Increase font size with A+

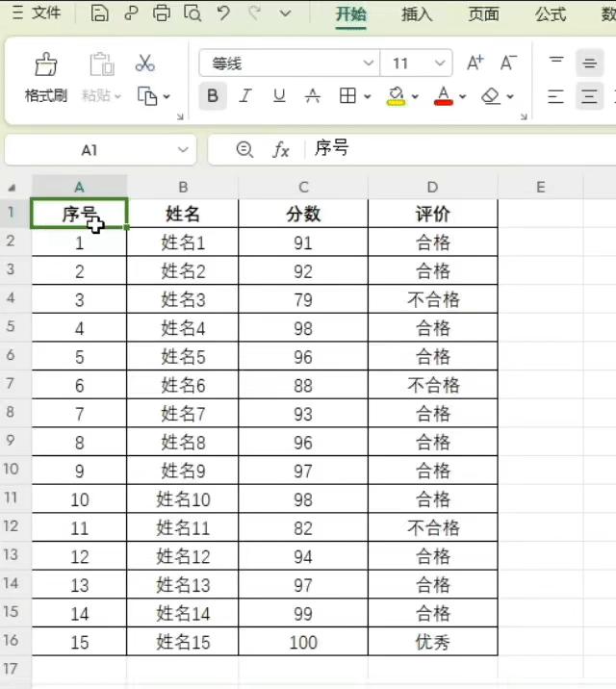tap(475, 63)
